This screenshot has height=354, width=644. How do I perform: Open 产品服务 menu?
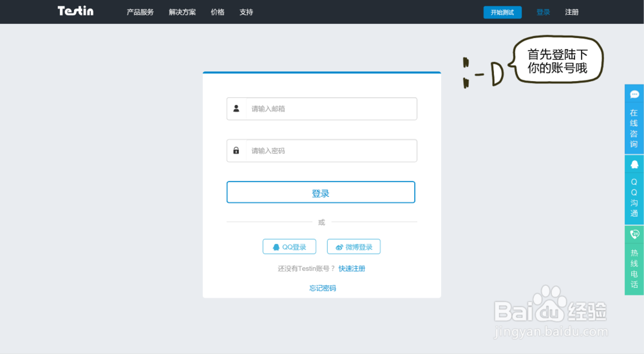click(x=140, y=12)
